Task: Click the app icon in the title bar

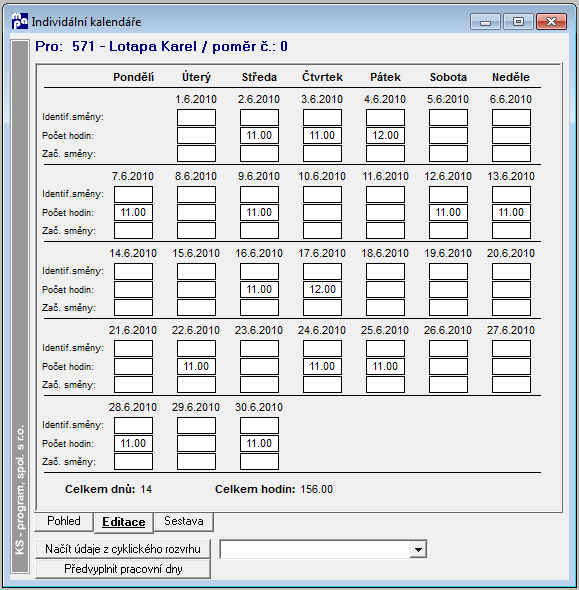Action: coord(20,21)
